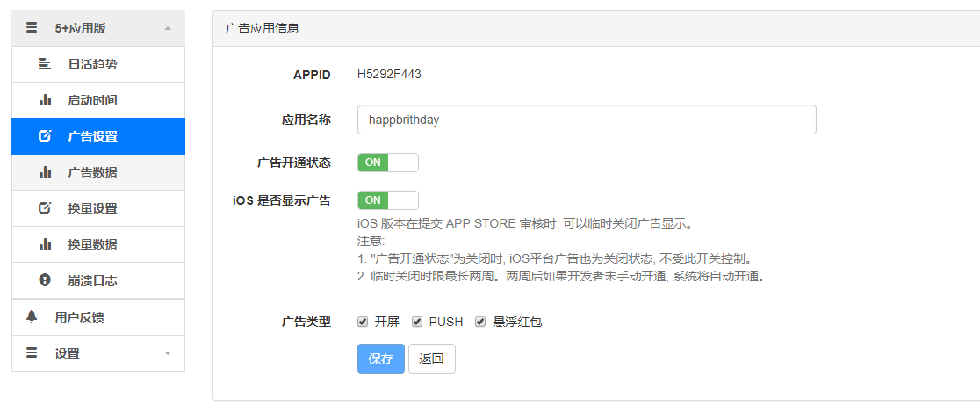Click the bar chart icon beside 广告数据
The image size is (980, 414).
click(x=45, y=172)
